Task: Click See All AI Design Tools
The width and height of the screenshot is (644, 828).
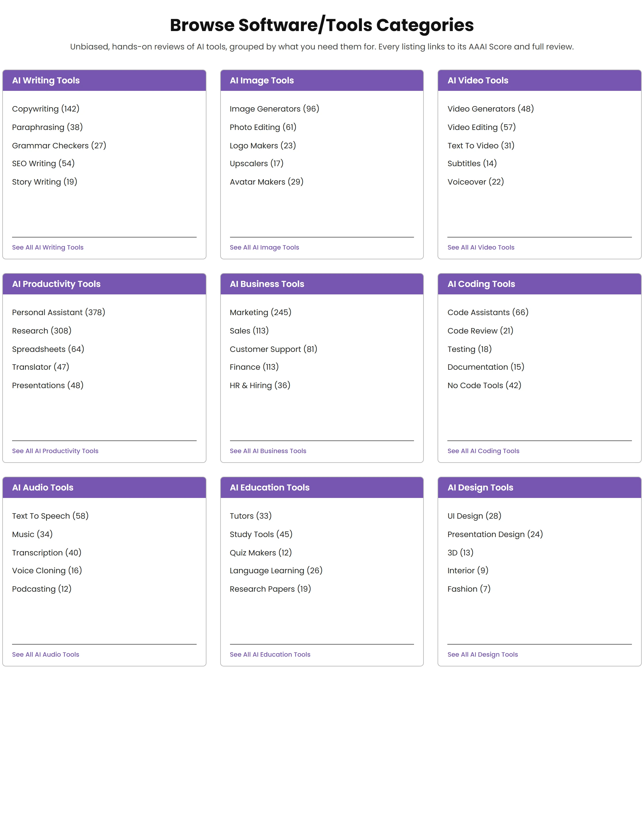Action: click(x=482, y=654)
